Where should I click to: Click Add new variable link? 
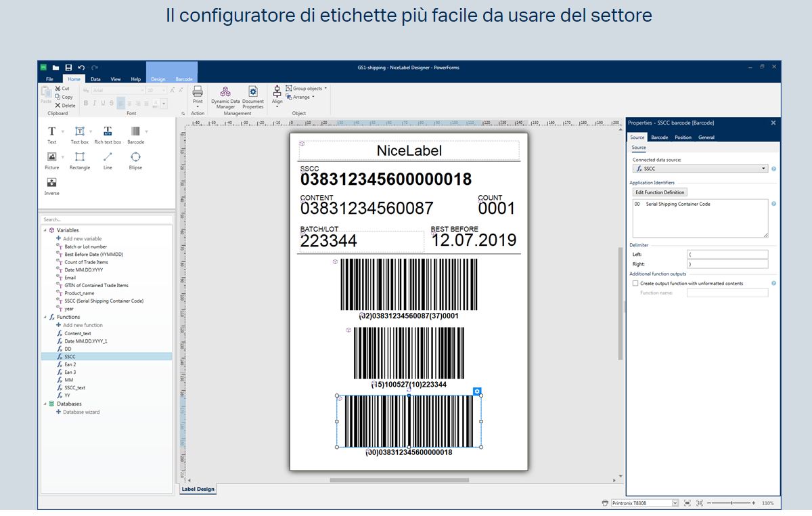[x=82, y=238]
